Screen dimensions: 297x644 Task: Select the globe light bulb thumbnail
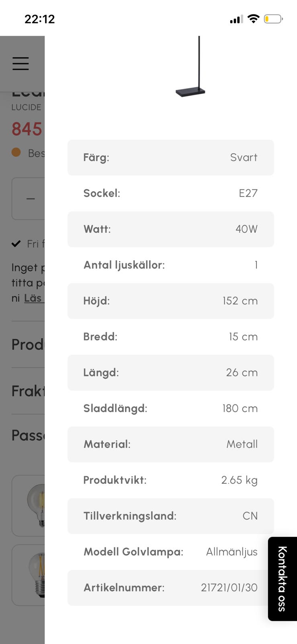click(x=35, y=505)
